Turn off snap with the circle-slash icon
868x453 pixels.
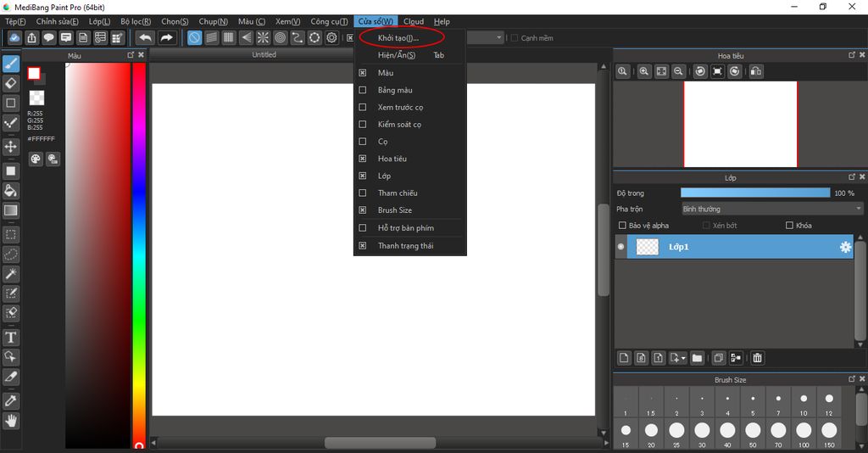(194, 37)
